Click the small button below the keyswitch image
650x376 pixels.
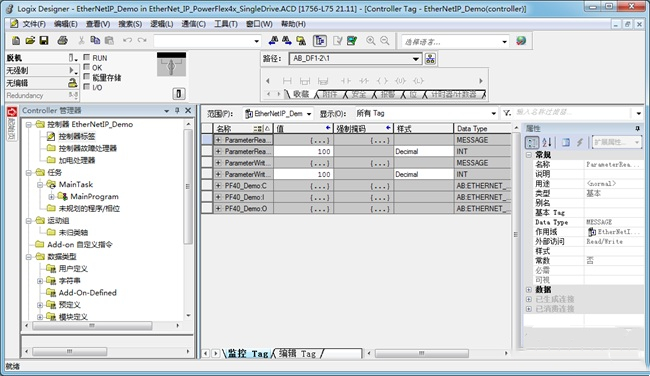[x=179, y=94]
